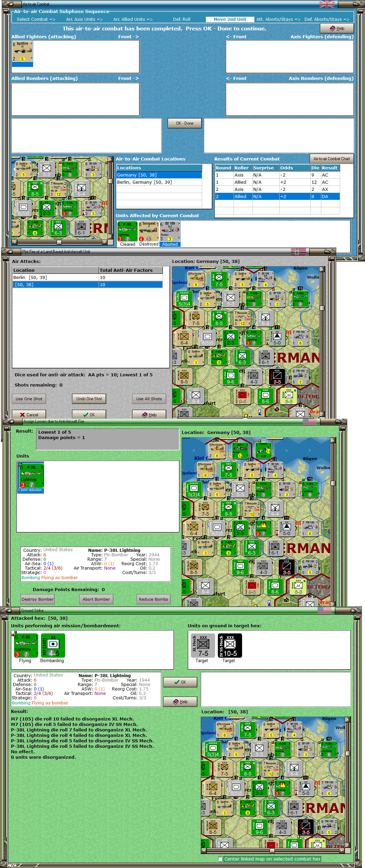Click Arr. Axis Units subphase label

coord(84,19)
